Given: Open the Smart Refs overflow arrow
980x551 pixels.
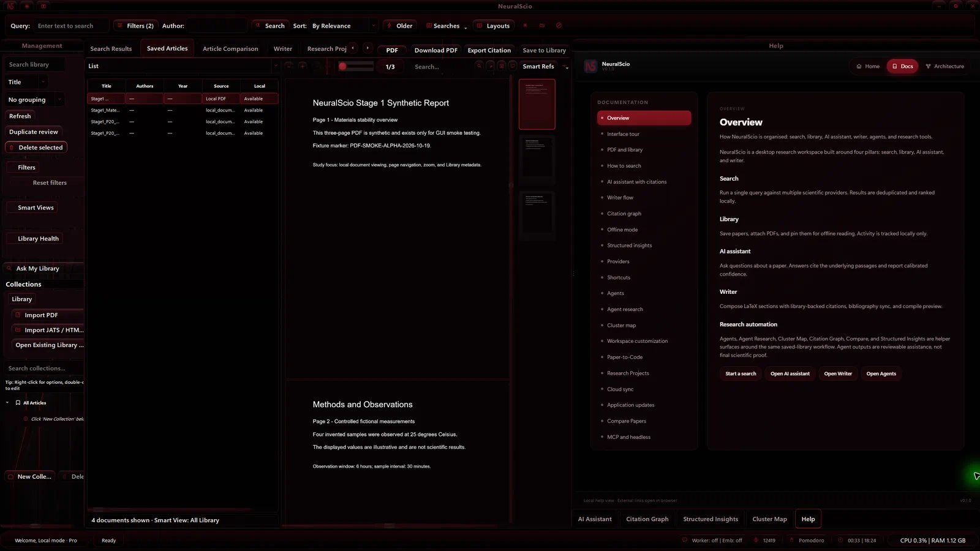Looking at the screenshot, I should coord(566,67).
